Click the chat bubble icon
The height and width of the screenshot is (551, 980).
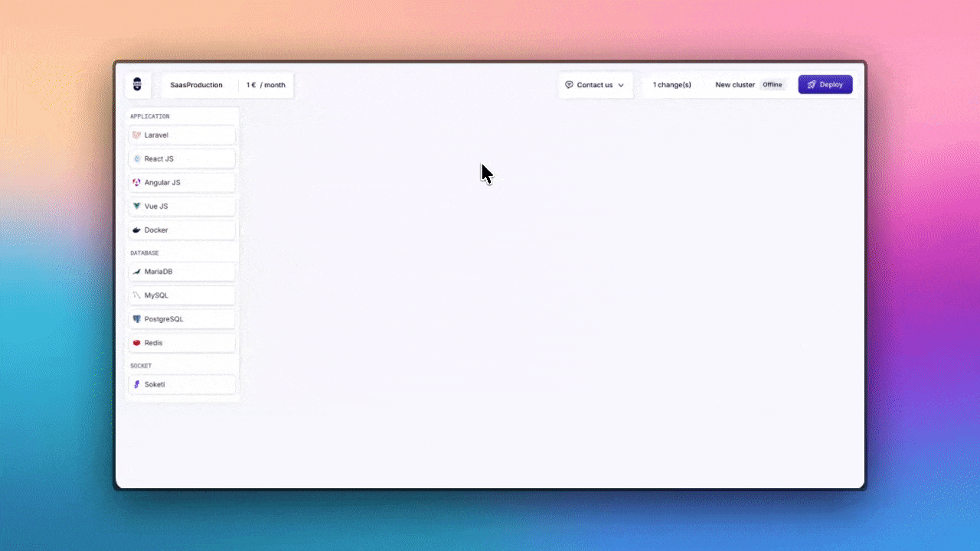click(569, 85)
